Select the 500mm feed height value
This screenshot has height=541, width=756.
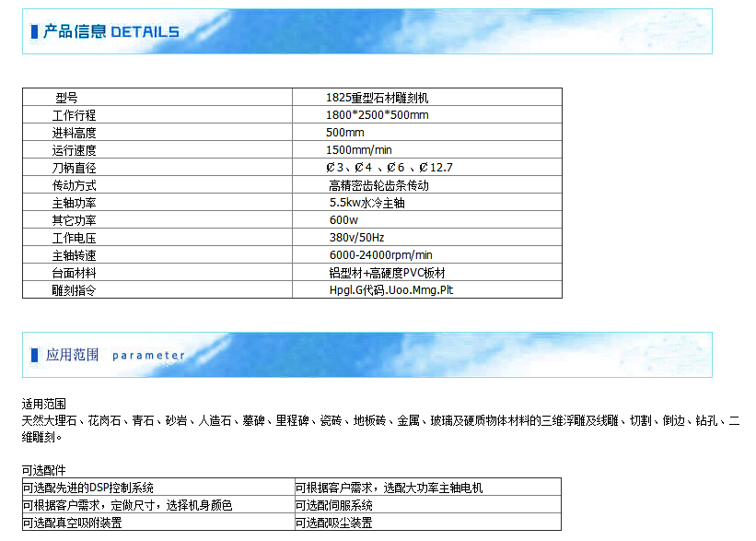point(344,132)
